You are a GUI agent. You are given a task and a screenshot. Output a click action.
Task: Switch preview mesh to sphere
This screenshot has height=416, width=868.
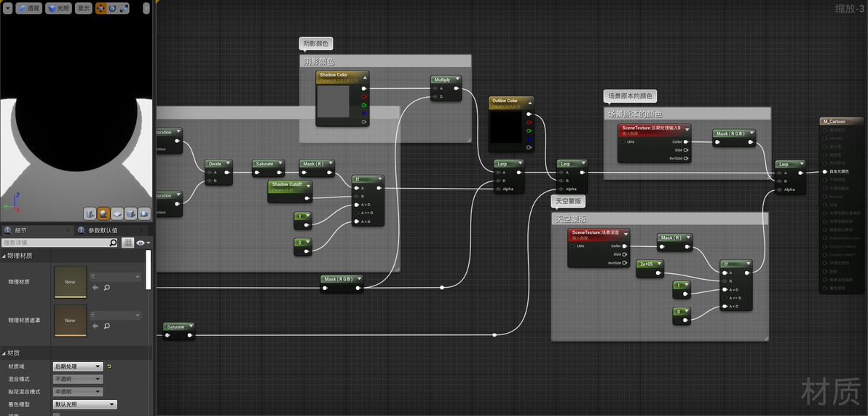point(103,213)
